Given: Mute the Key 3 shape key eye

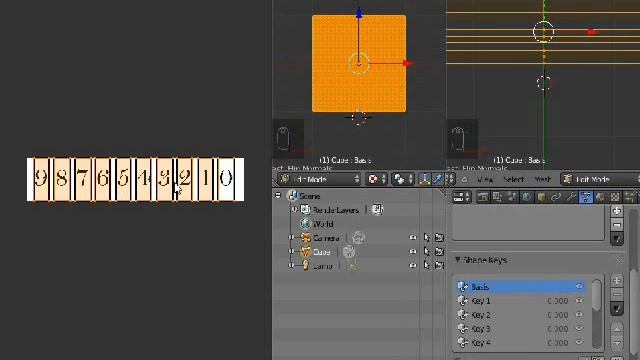Looking at the screenshot, I should coord(579,329).
